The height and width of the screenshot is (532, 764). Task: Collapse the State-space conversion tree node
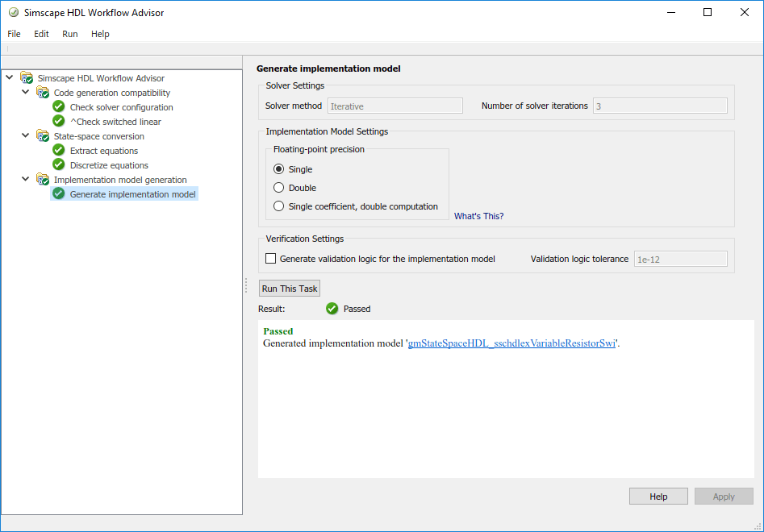pos(26,136)
